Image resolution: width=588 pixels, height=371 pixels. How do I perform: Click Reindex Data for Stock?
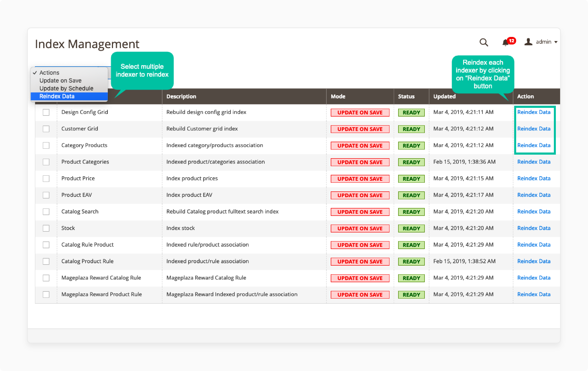534,228
